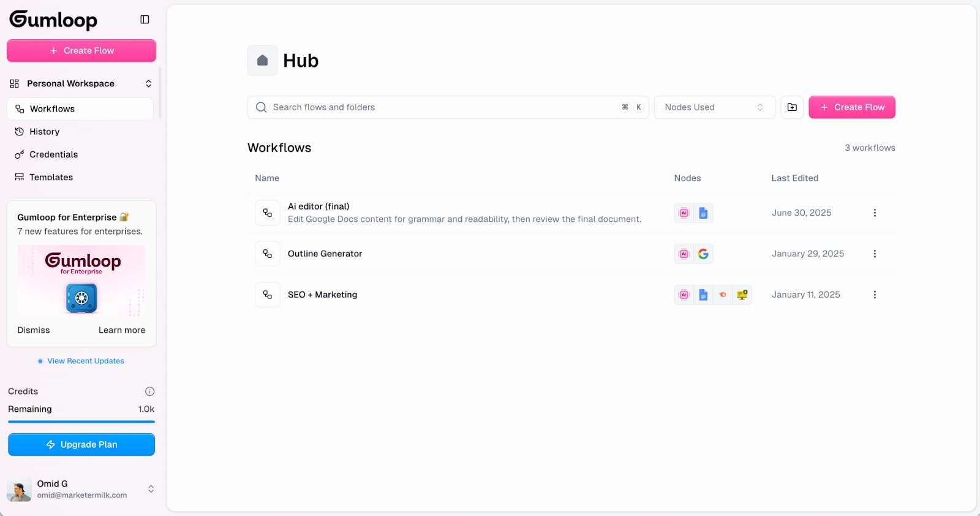This screenshot has width=980, height=516.
Task: Open the Outline Generator workflow
Action: [325, 254]
